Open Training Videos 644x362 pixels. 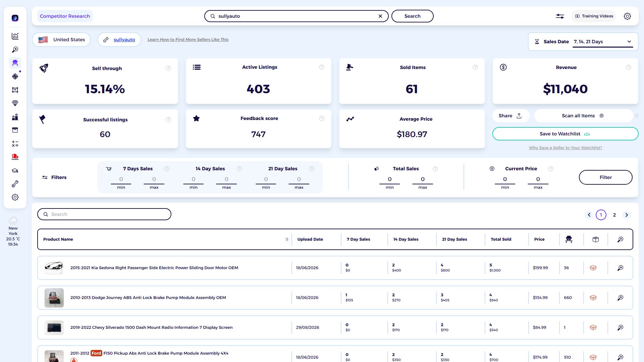594,16
